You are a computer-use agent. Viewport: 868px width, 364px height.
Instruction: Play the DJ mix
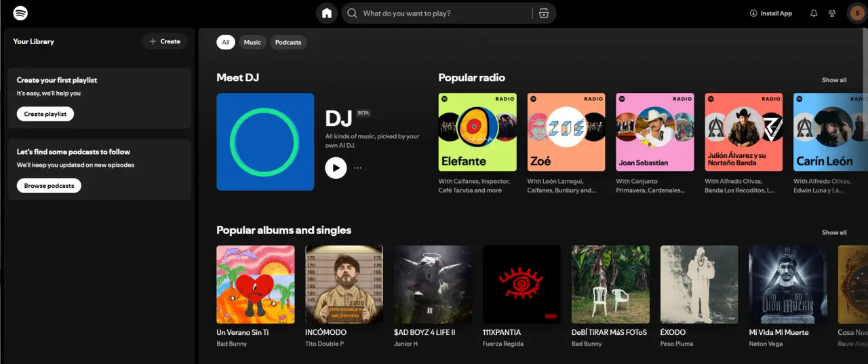(336, 167)
